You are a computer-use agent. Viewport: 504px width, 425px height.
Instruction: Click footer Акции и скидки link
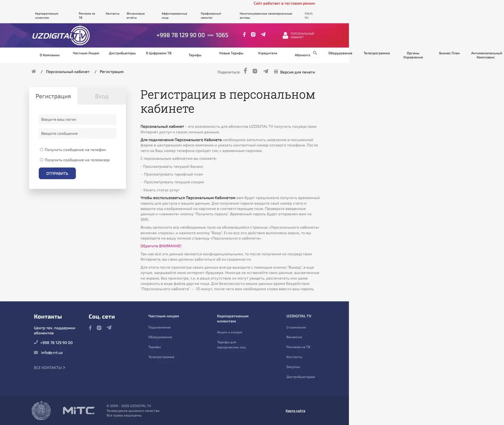[230, 332]
